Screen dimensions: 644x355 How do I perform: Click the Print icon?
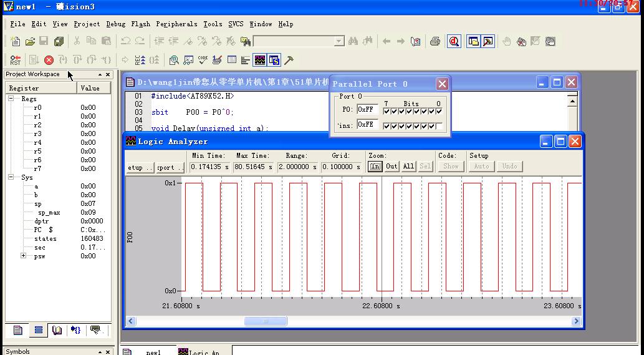[435, 41]
